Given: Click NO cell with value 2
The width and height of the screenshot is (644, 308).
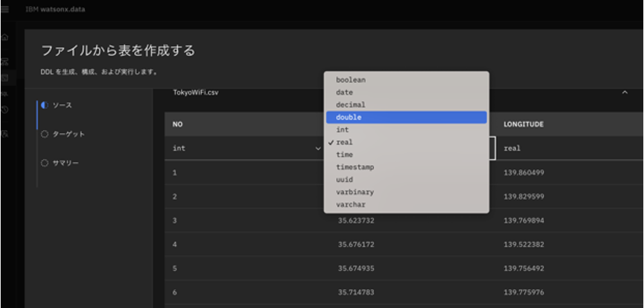Looking at the screenshot, I should 175,196.
